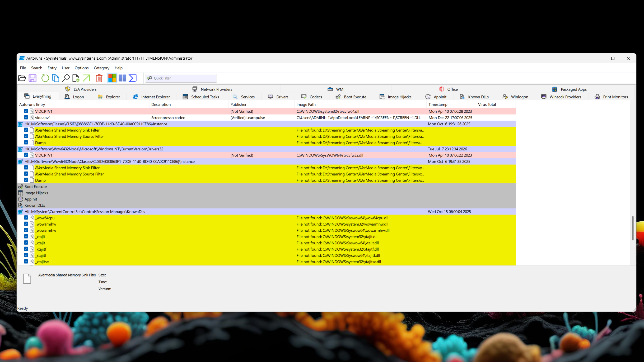Sort by the Image Path column header

360,104
